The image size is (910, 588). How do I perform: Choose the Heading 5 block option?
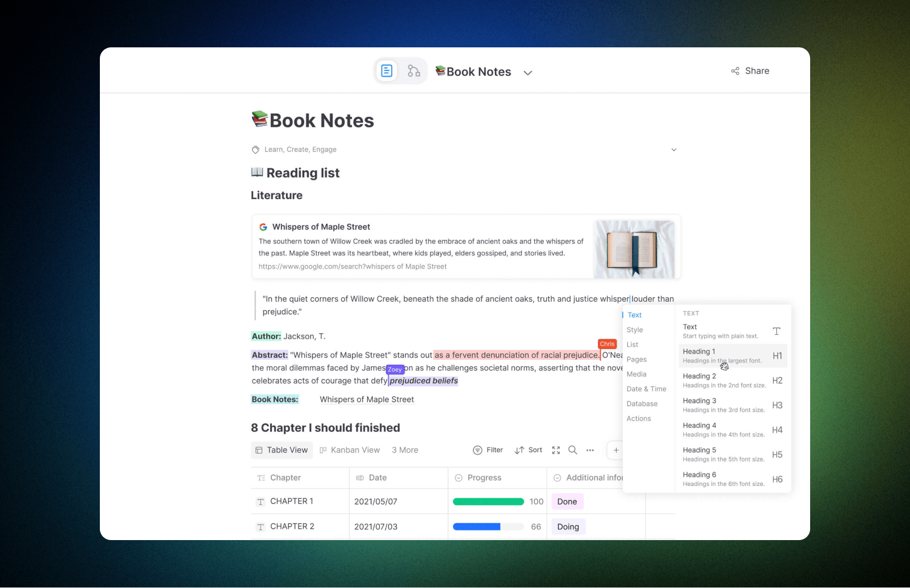tap(732, 454)
